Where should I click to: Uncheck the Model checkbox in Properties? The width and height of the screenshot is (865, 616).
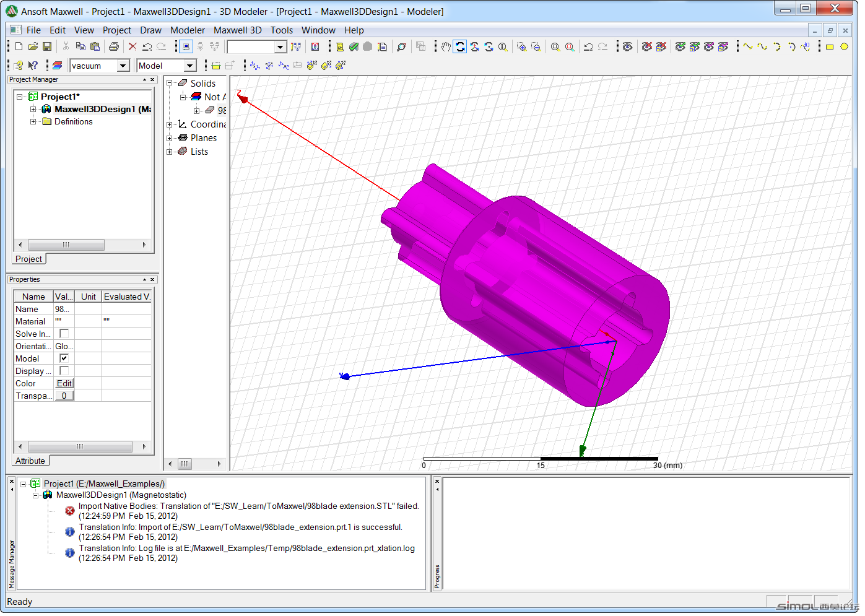(64, 358)
